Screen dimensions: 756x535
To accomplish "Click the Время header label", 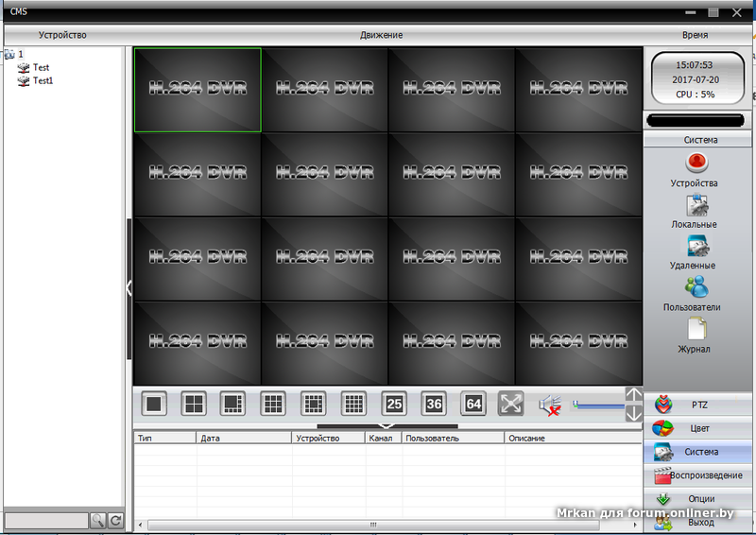I will click(x=696, y=35).
